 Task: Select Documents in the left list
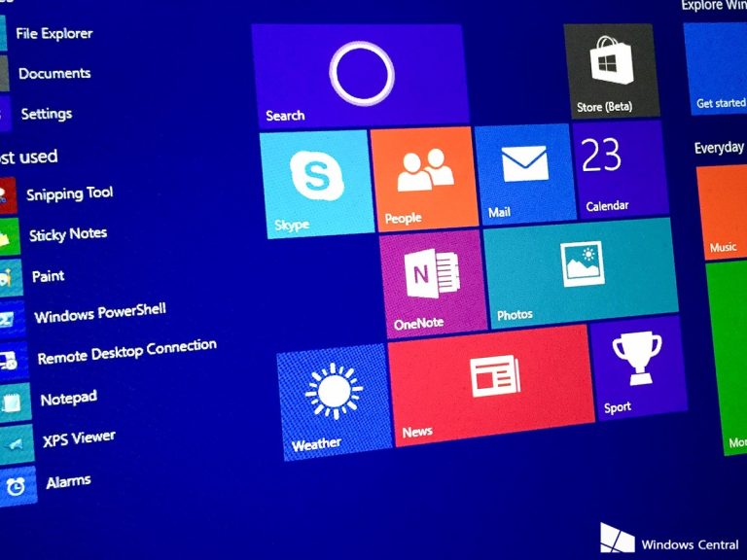click(53, 73)
